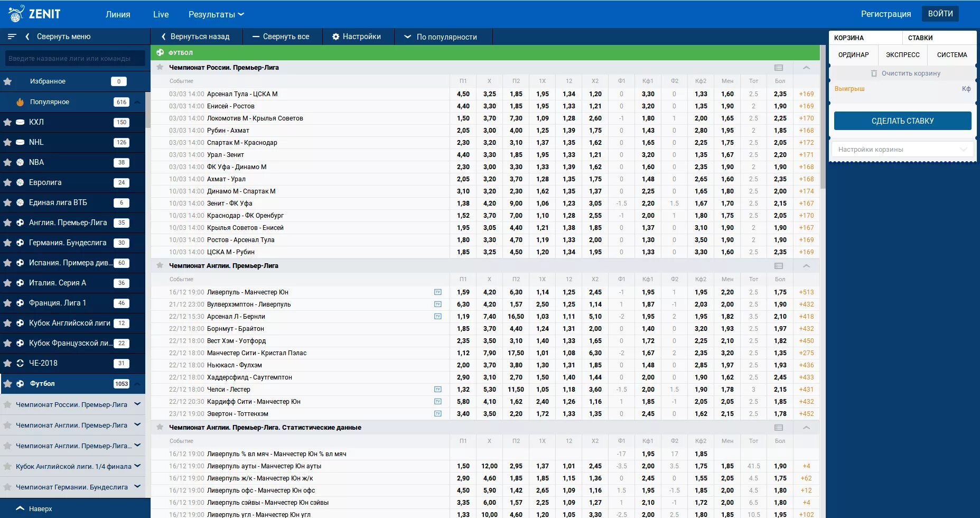980x518 pixels.
Task: Click the green Футбол header ball icon
Action: [x=160, y=52]
